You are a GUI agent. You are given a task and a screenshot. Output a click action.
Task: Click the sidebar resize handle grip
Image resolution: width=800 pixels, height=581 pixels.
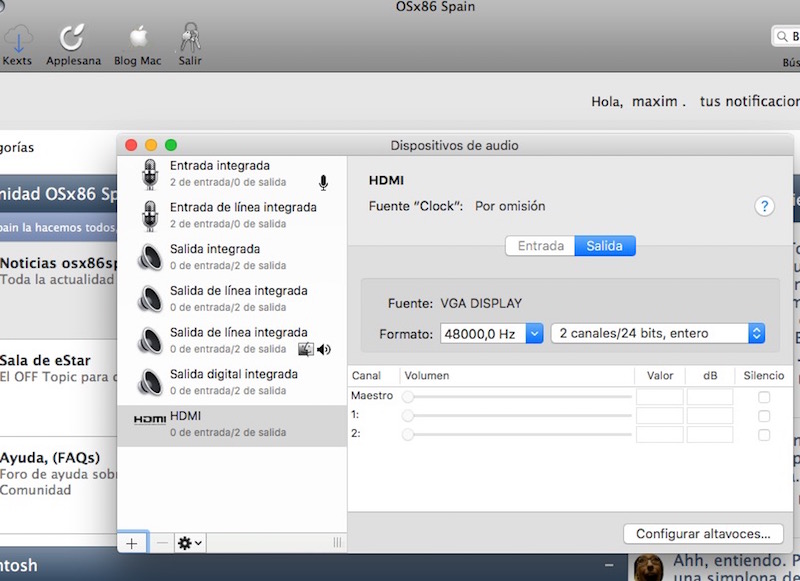pyautogui.click(x=337, y=542)
